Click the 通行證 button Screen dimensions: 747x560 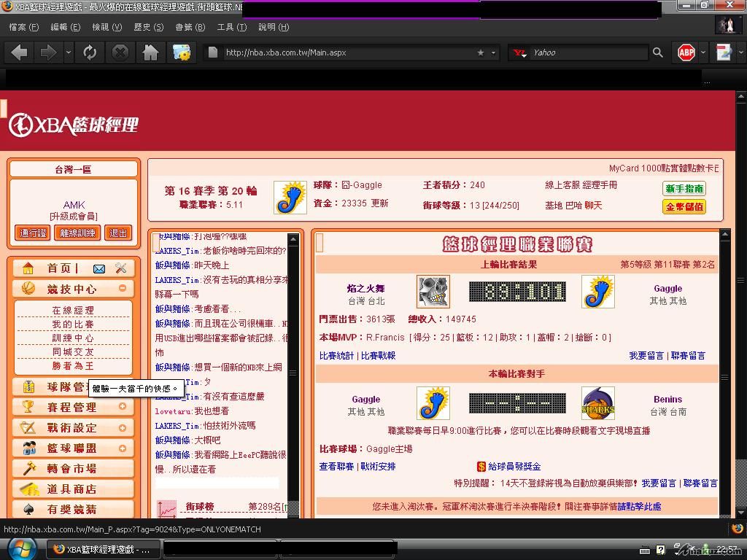point(33,233)
